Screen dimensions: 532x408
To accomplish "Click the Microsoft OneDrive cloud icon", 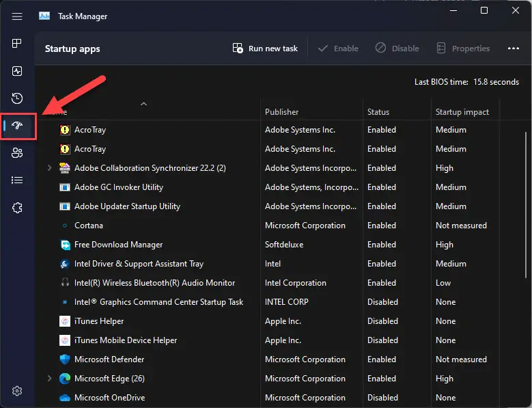I will click(65, 398).
